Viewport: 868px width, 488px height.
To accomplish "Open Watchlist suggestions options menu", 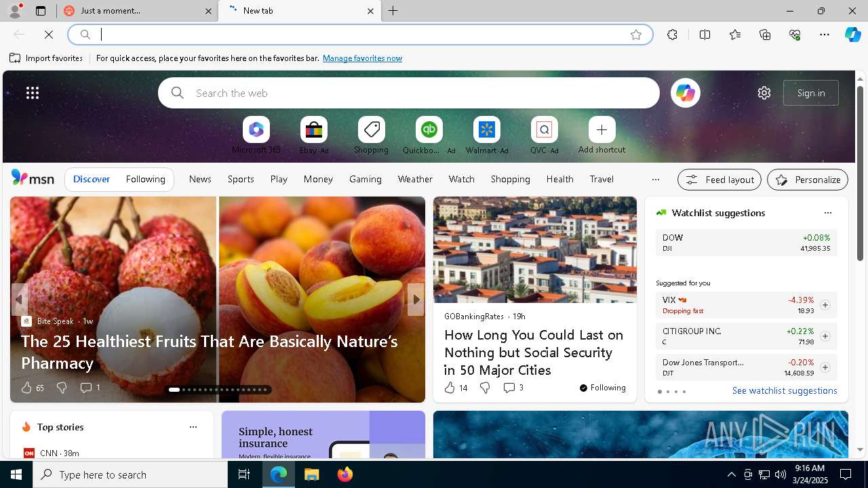I will (x=827, y=213).
